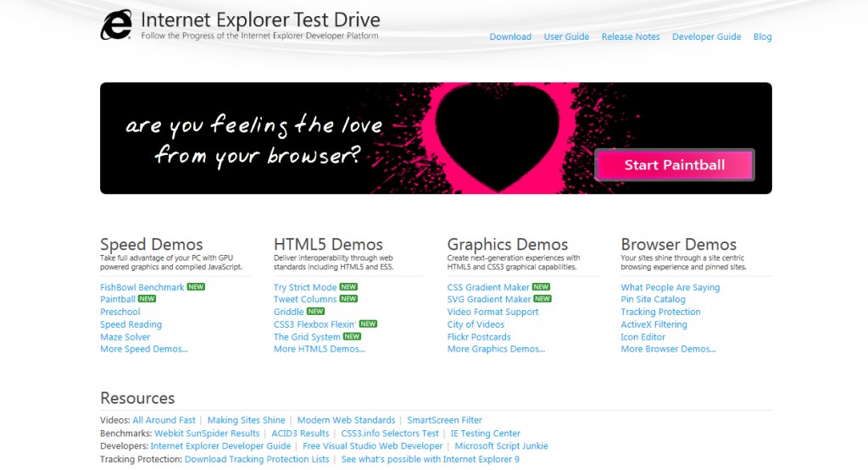Open the SmartScreen Filter video link
This screenshot has height=470, width=868.
[444, 420]
